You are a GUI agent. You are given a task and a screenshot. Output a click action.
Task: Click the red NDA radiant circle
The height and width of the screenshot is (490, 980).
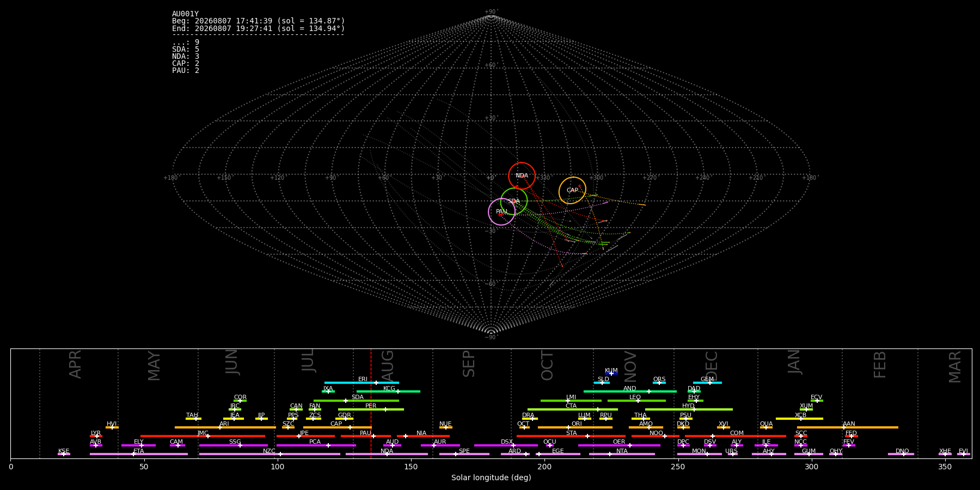522,176
